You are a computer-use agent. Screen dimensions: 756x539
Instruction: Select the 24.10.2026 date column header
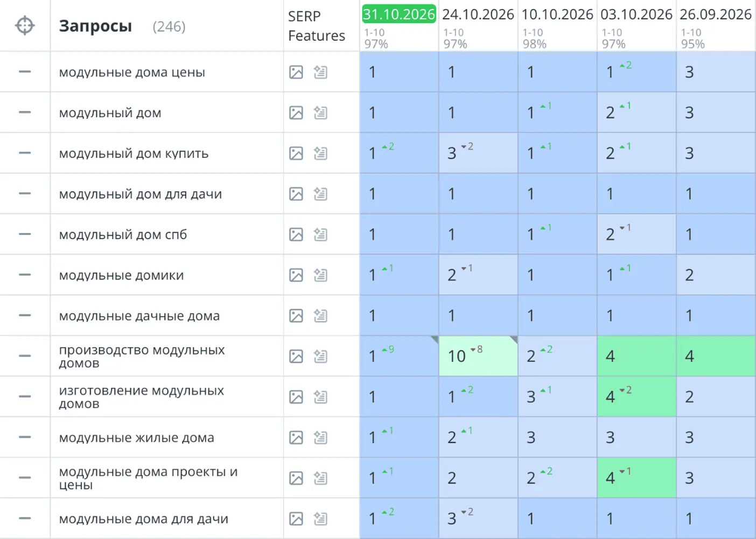478,15
